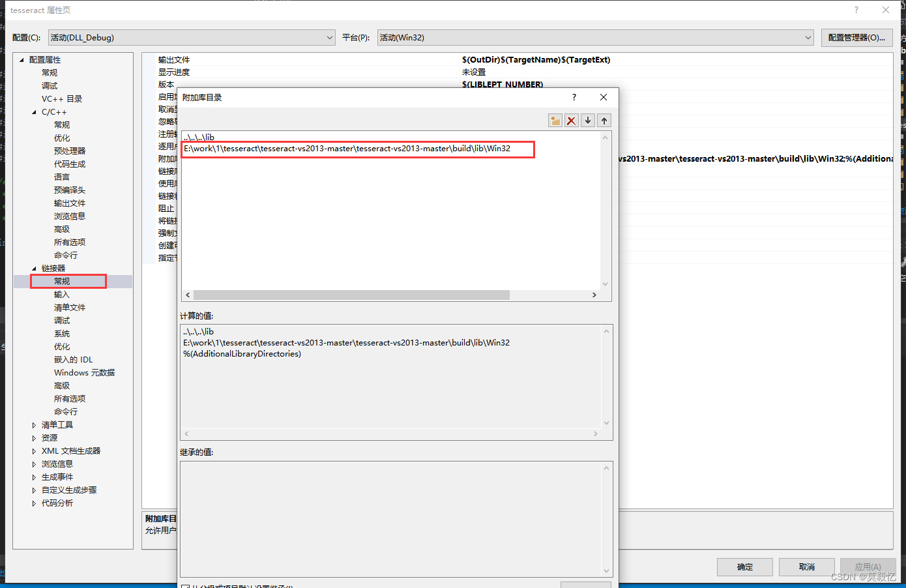This screenshot has height=588, width=906.
Task: Expand the XML 文档生成器 node
Action: pos(35,450)
